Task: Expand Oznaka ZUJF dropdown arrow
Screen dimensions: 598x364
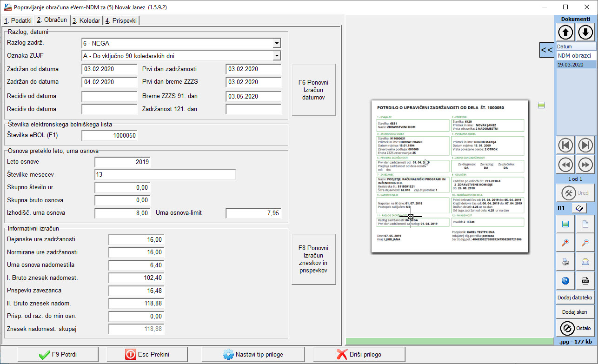Action: click(x=277, y=56)
